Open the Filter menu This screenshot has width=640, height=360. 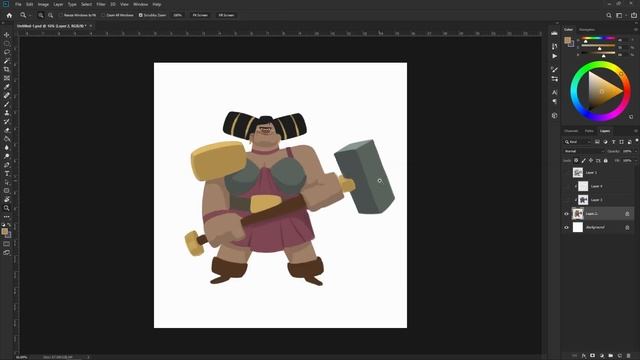tap(101, 4)
